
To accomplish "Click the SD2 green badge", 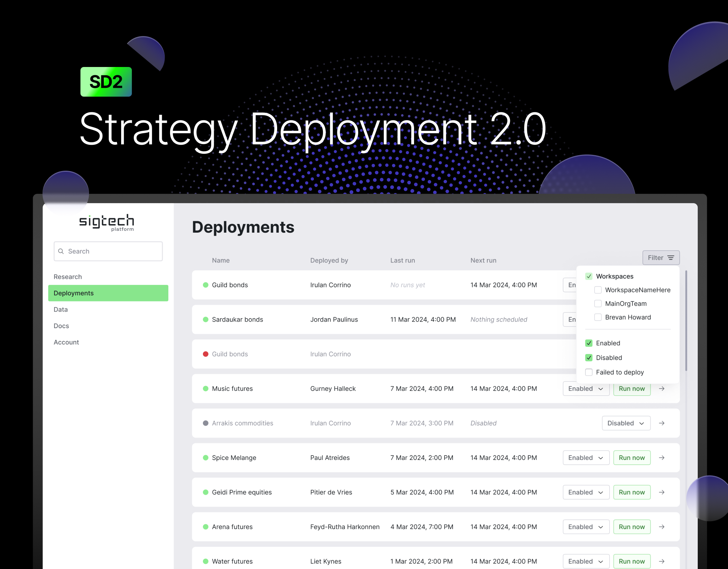I will 106,82.
